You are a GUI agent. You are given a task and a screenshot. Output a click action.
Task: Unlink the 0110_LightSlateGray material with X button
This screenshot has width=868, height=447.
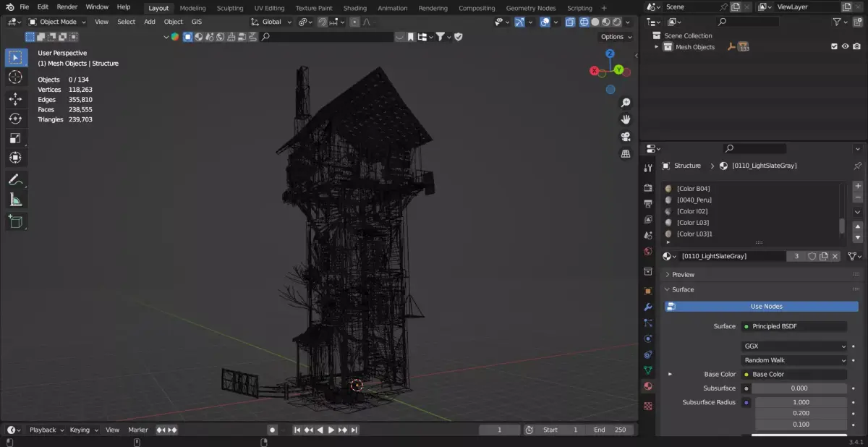(x=835, y=256)
